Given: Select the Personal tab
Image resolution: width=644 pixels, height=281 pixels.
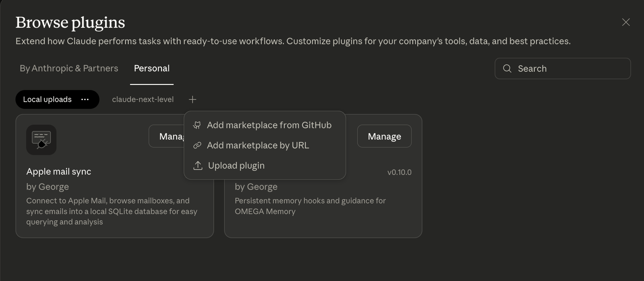Looking at the screenshot, I should click(x=152, y=68).
